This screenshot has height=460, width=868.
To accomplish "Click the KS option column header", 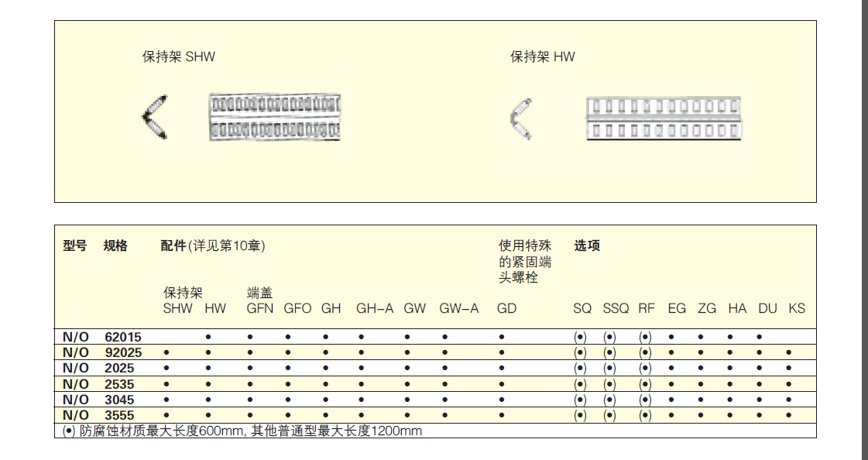I will [x=796, y=308].
